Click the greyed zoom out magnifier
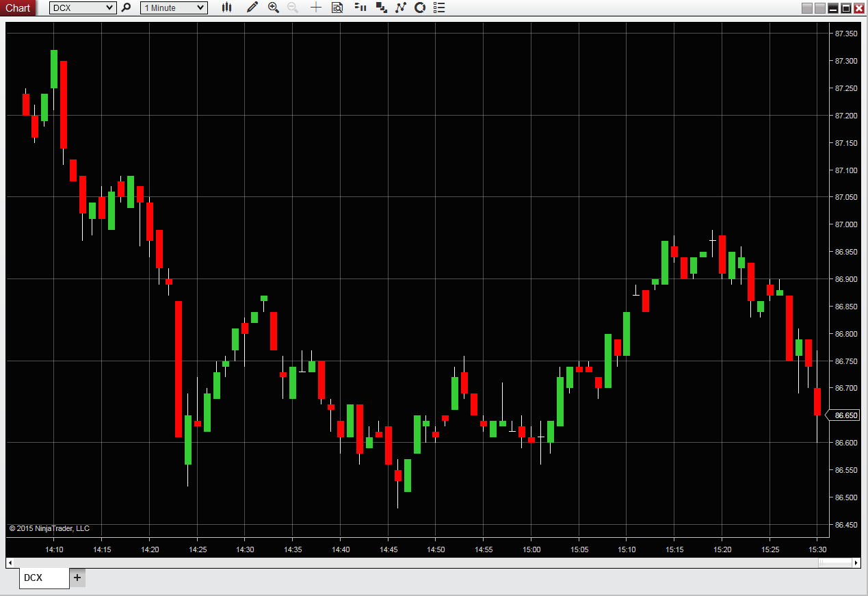Screen dimensions: 868x596 click(x=293, y=8)
